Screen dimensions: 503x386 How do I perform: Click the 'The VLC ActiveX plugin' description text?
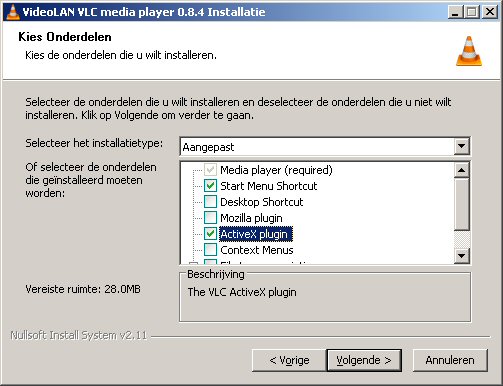pyautogui.click(x=242, y=292)
